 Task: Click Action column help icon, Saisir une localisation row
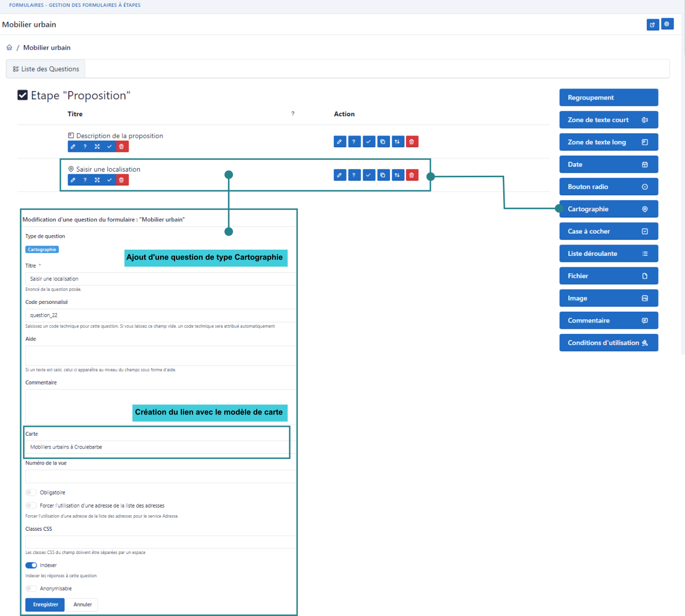[354, 175]
